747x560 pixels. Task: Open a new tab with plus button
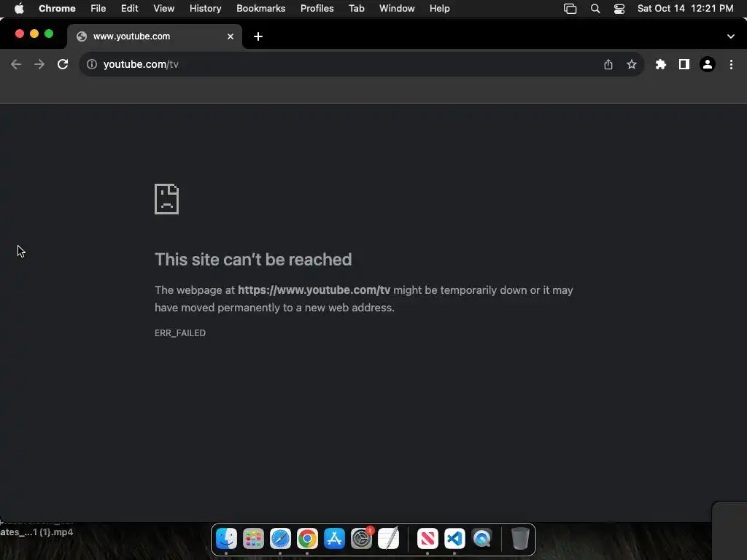point(258,36)
